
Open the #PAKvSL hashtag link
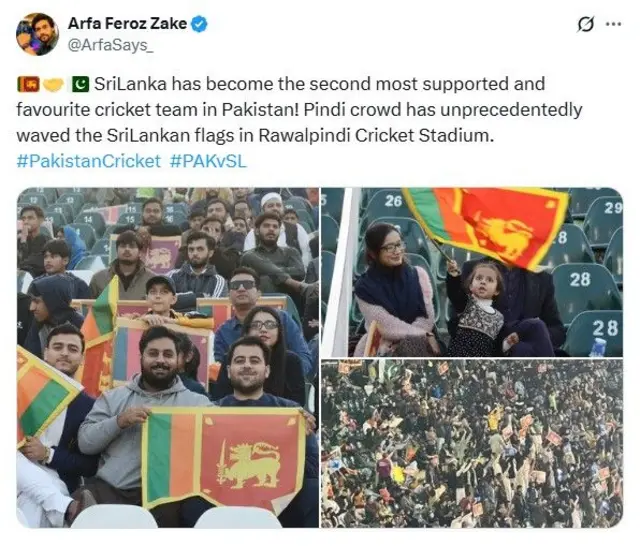pos(208,161)
